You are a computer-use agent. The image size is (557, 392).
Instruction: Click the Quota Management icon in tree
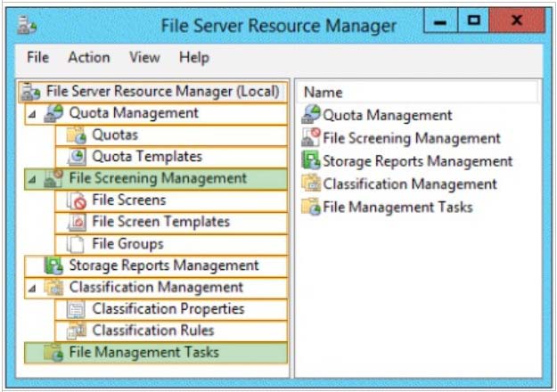coord(53,113)
